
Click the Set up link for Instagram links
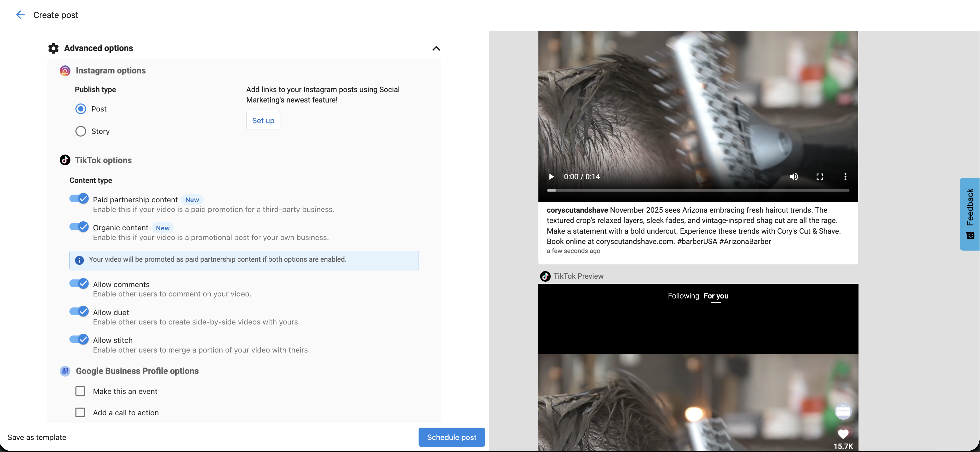(263, 120)
